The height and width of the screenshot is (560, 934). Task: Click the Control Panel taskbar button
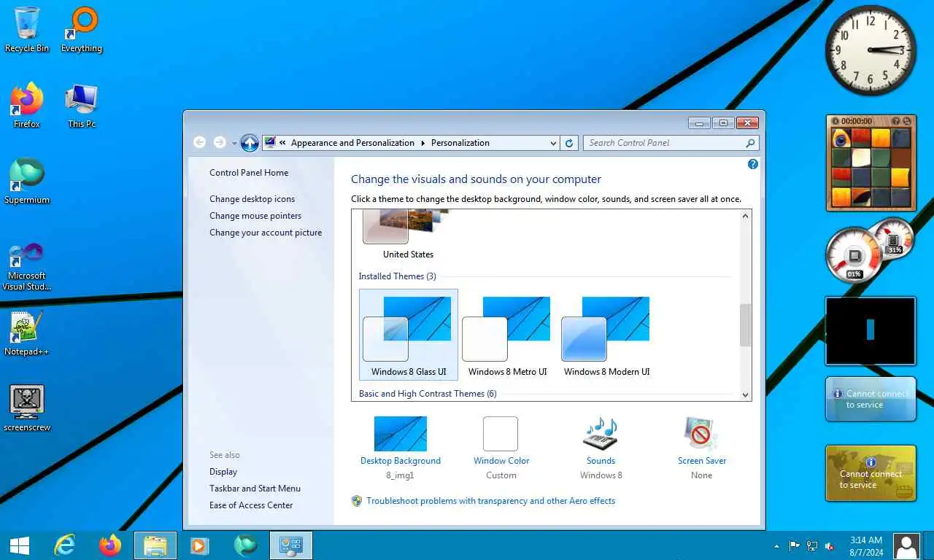pos(291,545)
